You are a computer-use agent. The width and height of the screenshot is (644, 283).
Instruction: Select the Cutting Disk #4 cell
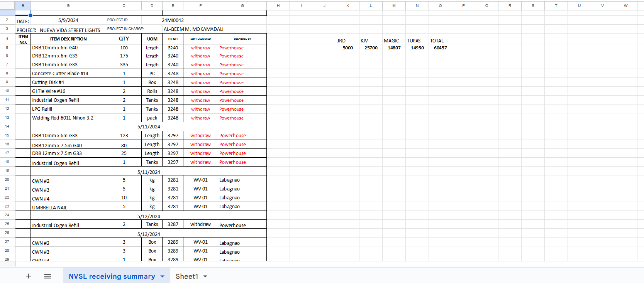point(68,83)
